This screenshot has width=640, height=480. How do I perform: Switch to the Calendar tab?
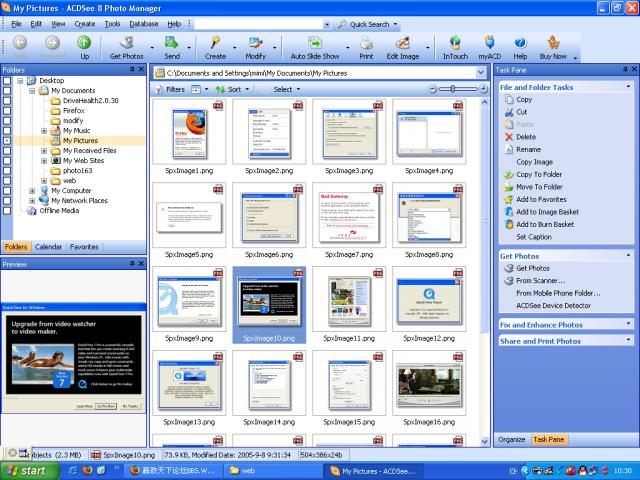coord(48,247)
